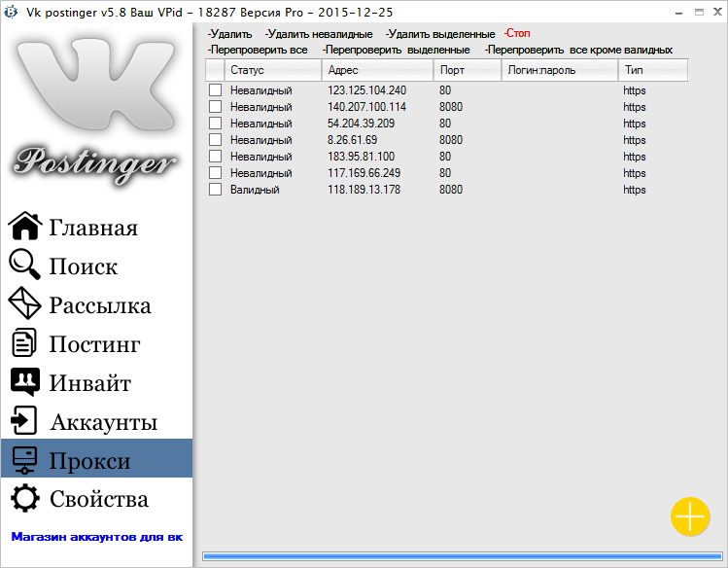Click the magnifier icon beside Поиск
Viewport: 728px width, 568px height.
click(x=24, y=265)
